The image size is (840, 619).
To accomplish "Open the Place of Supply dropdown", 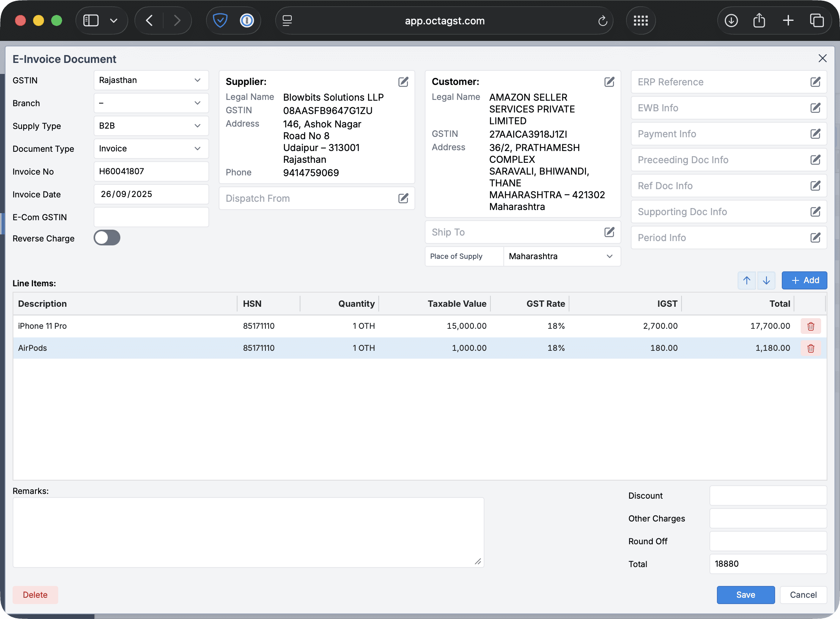I will click(562, 256).
